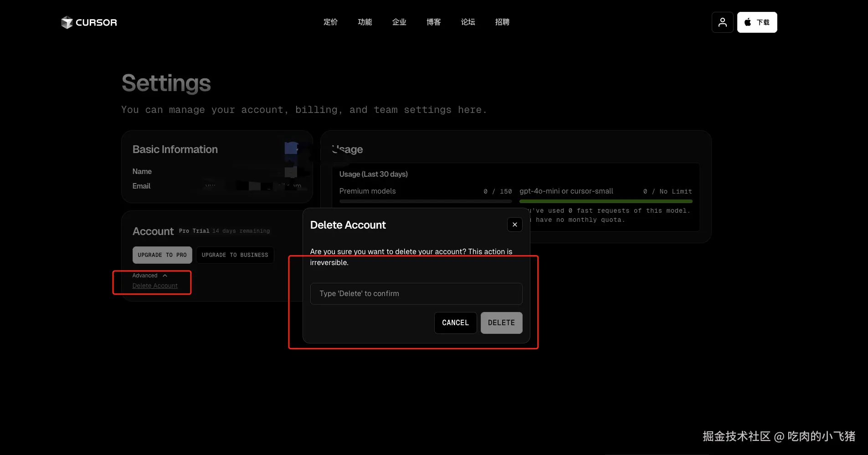Open the 招聘 careers menu item
This screenshot has height=455, width=868.
click(x=502, y=22)
